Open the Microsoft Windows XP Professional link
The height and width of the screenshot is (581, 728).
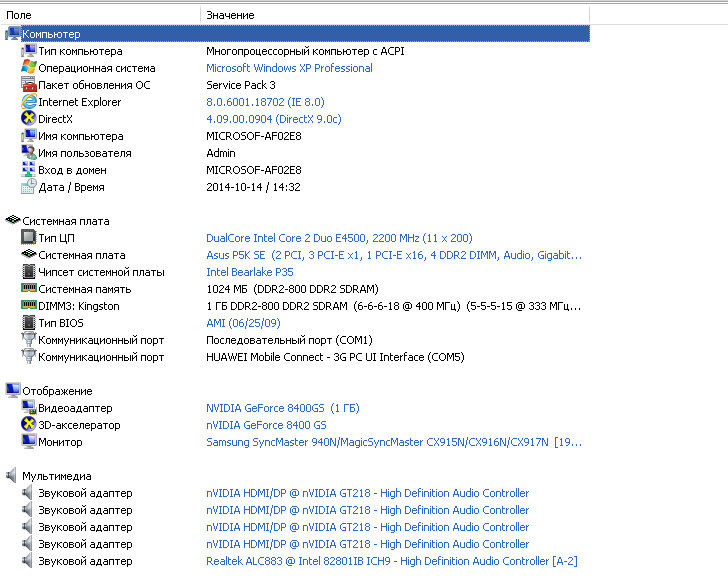click(289, 68)
